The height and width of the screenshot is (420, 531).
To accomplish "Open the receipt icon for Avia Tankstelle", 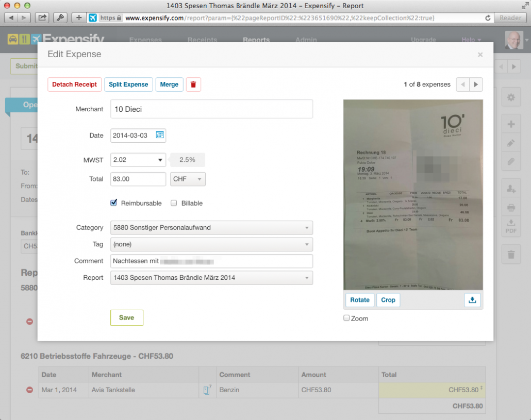I will [207, 390].
